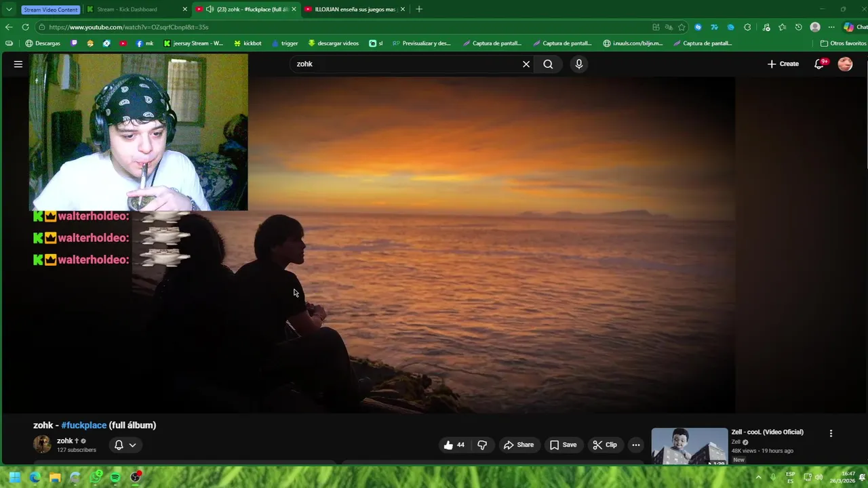The image size is (868, 488).
Task: Go back in browser history
Action: pos(9,27)
